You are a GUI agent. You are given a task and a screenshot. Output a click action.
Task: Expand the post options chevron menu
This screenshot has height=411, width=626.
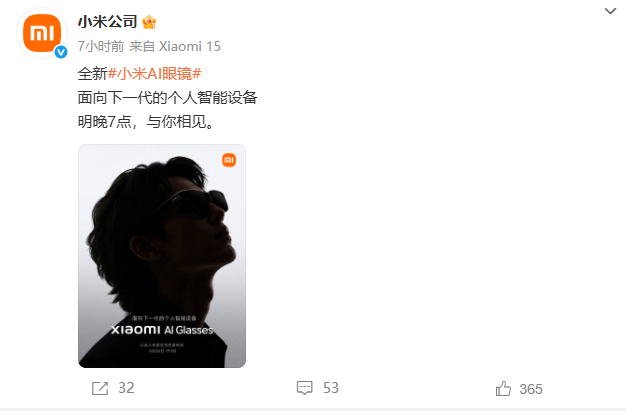610,11
